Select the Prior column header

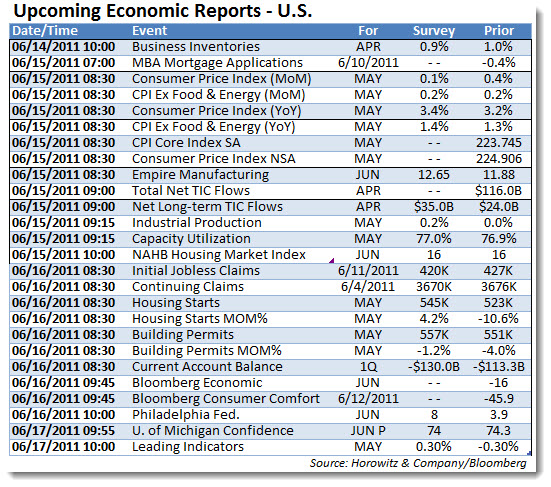(x=499, y=31)
